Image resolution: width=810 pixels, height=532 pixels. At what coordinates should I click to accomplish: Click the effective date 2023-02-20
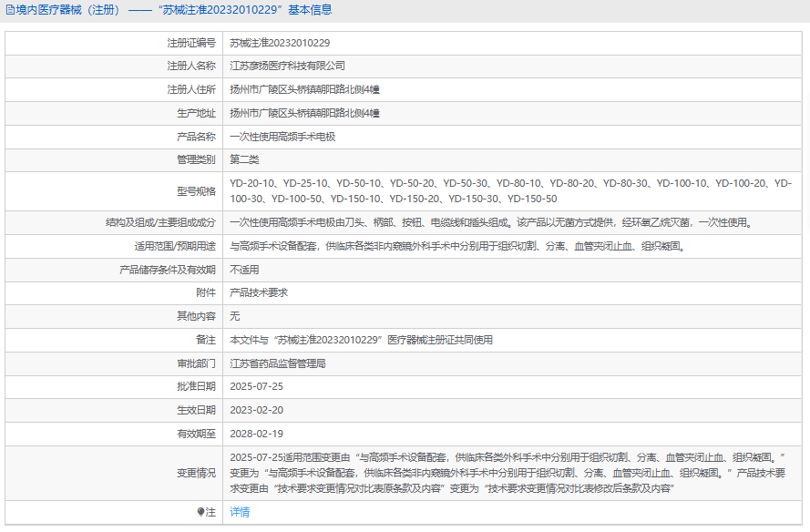coord(256,410)
